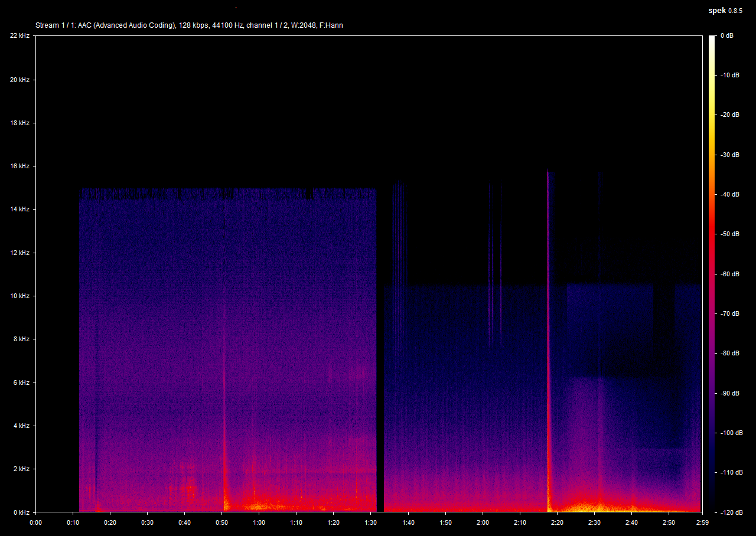The width and height of the screenshot is (756, 536).
Task: Click the '2:10' time label
Action: pyautogui.click(x=519, y=522)
